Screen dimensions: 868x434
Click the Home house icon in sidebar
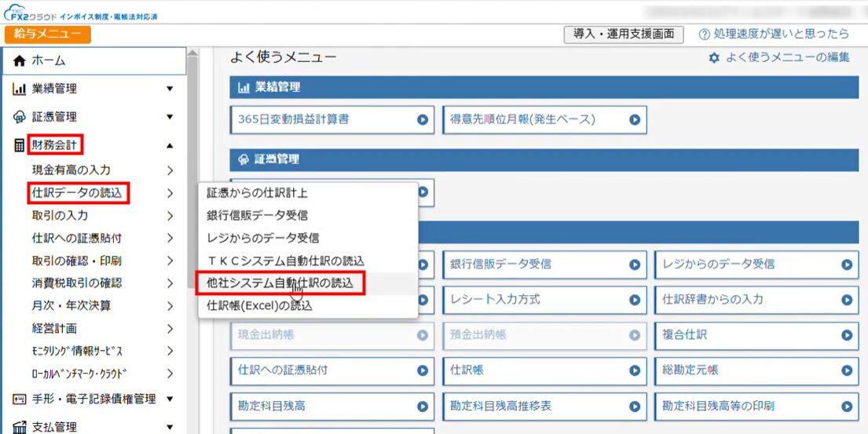click(x=20, y=60)
